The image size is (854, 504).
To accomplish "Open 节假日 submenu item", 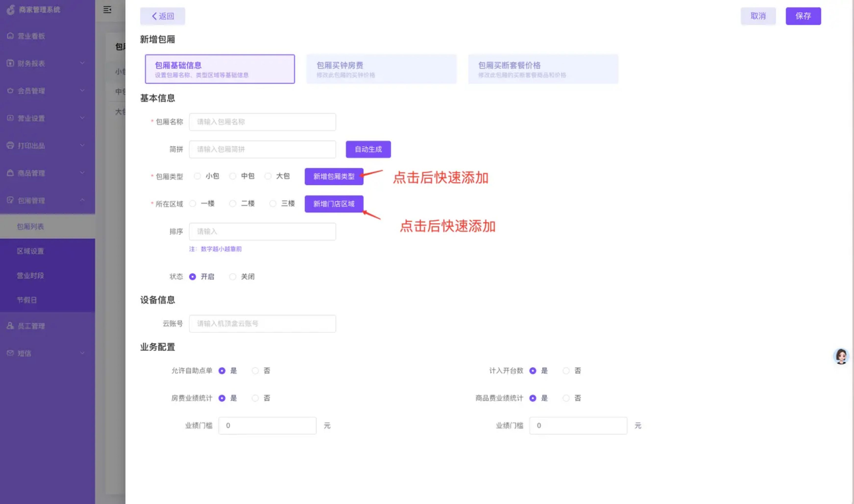I will [x=48, y=300].
